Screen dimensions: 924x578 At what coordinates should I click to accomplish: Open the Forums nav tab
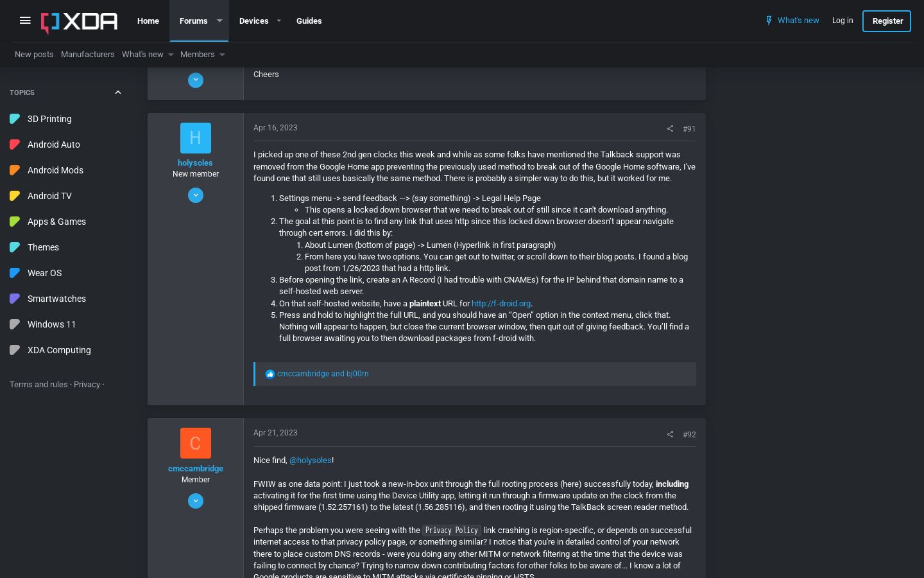tap(193, 21)
